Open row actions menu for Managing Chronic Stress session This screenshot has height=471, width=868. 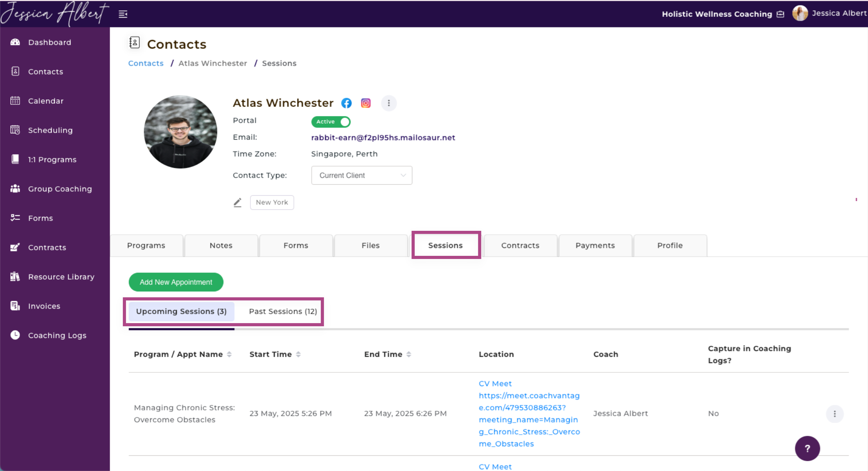tap(834, 414)
